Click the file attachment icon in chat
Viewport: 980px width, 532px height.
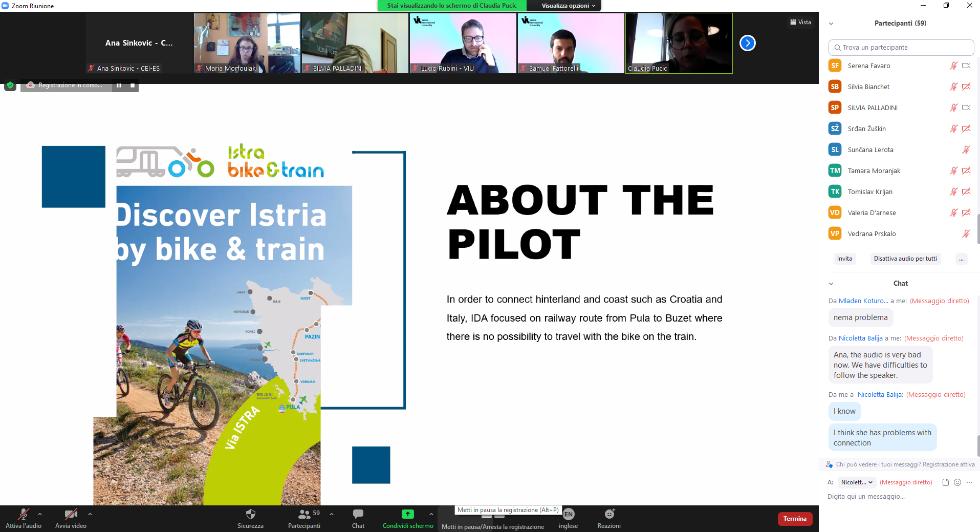[x=945, y=482]
